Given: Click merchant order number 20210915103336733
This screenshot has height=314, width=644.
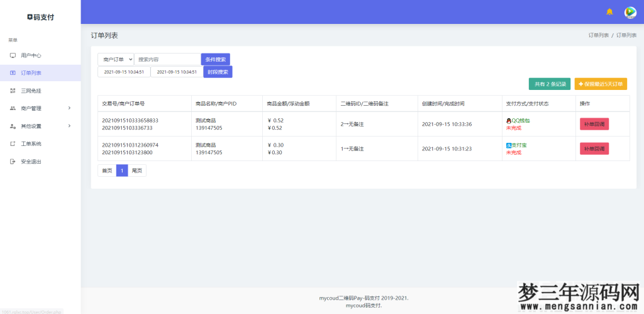Looking at the screenshot, I should tap(127, 128).
